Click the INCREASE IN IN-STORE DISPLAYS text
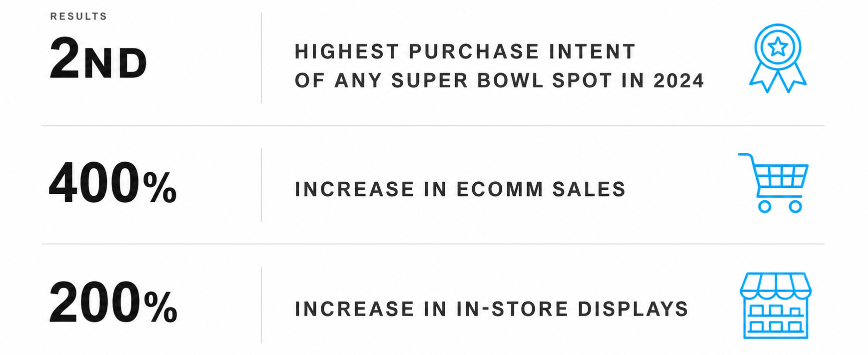This screenshot has width=868, height=355. [492, 309]
